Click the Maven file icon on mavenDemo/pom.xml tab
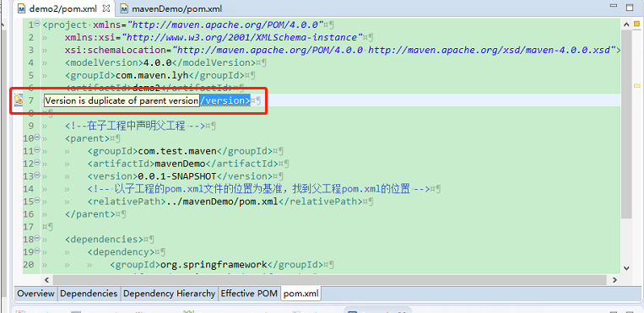 [124, 8]
